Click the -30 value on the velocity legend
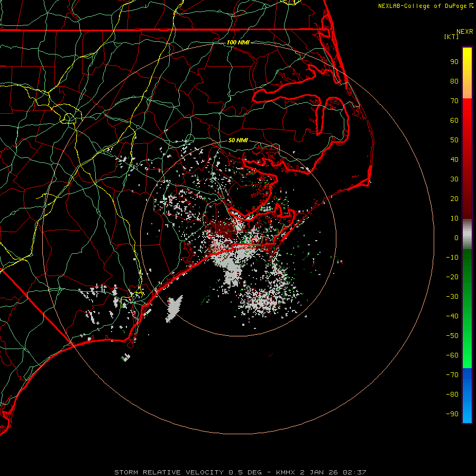Viewport: 476px width, 476px height. click(452, 297)
